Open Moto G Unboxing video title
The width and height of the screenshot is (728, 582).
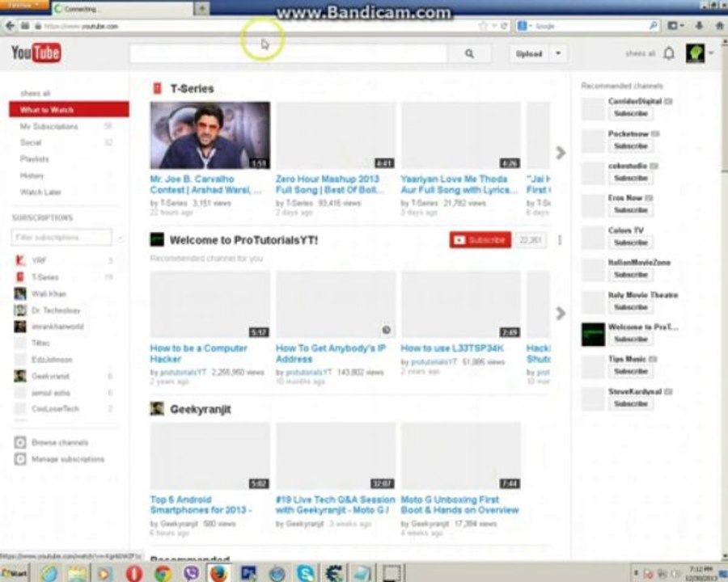click(x=459, y=504)
